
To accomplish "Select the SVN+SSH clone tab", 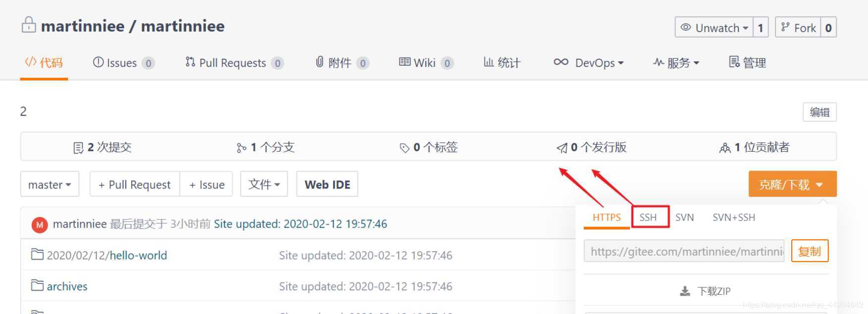I will [734, 218].
